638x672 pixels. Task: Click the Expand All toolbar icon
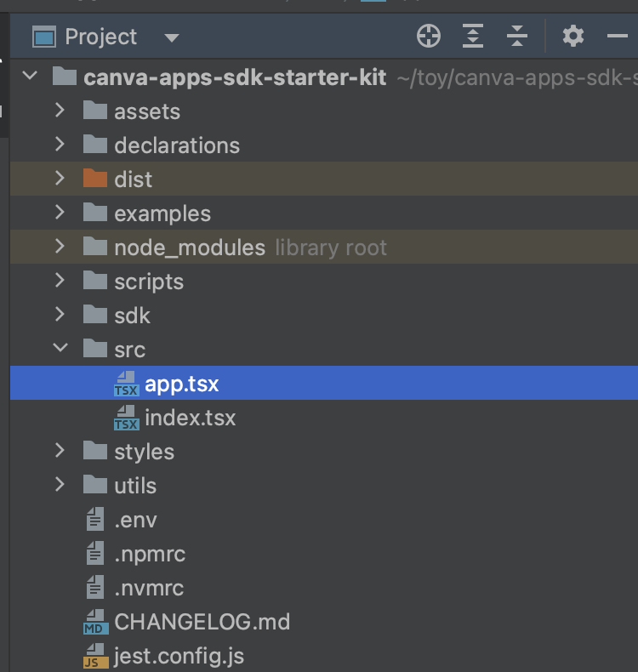click(473, 36)
